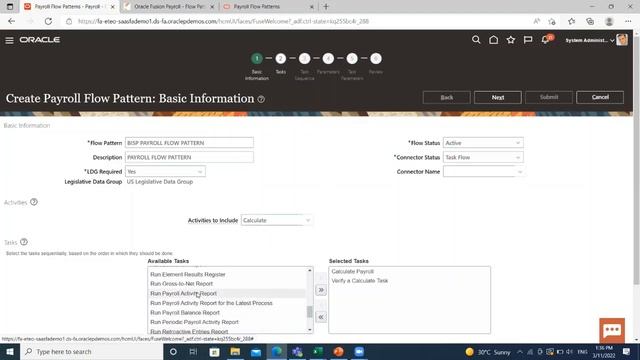
Task: Select Run Gross-to-Net Report task
Action: click(182, 284)
